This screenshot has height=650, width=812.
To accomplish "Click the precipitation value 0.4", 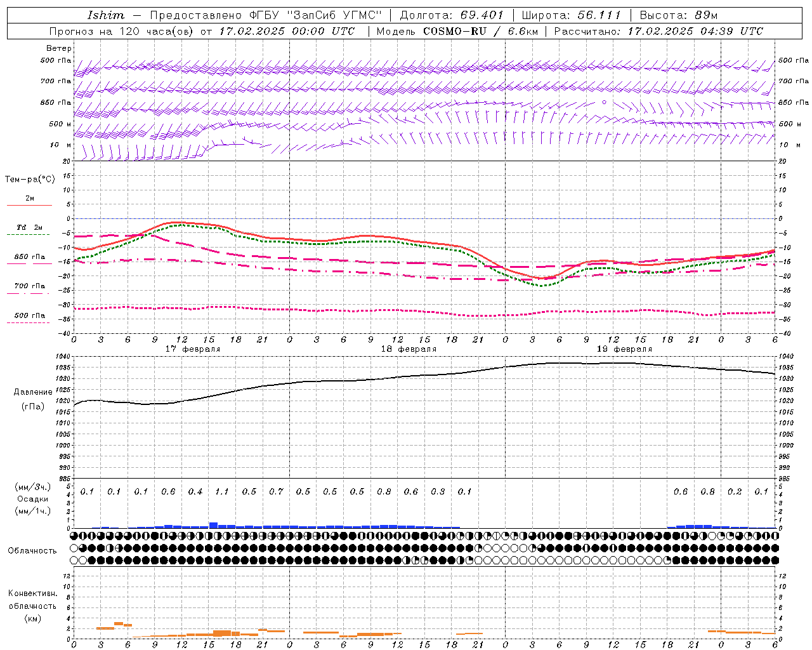I will 195,492.
